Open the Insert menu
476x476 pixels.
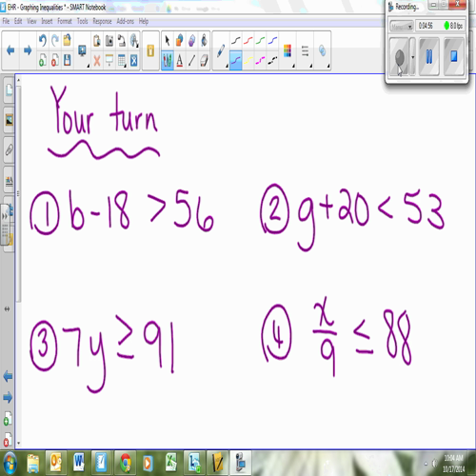47,21
